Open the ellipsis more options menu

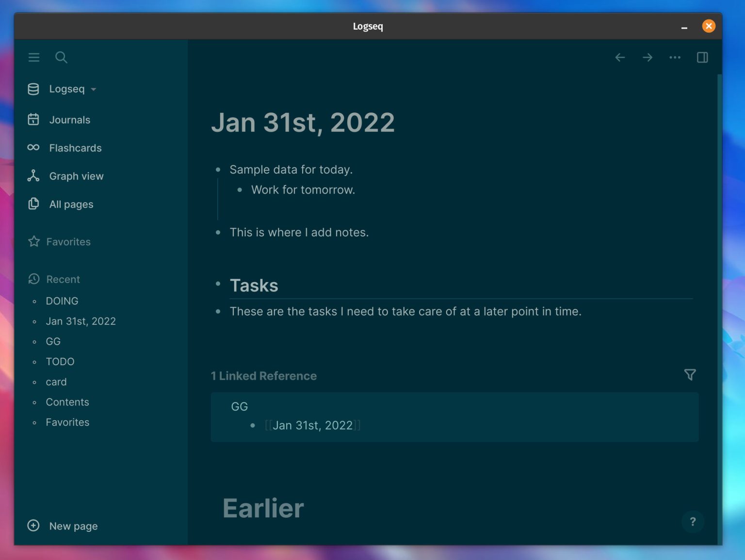point(675,57)
